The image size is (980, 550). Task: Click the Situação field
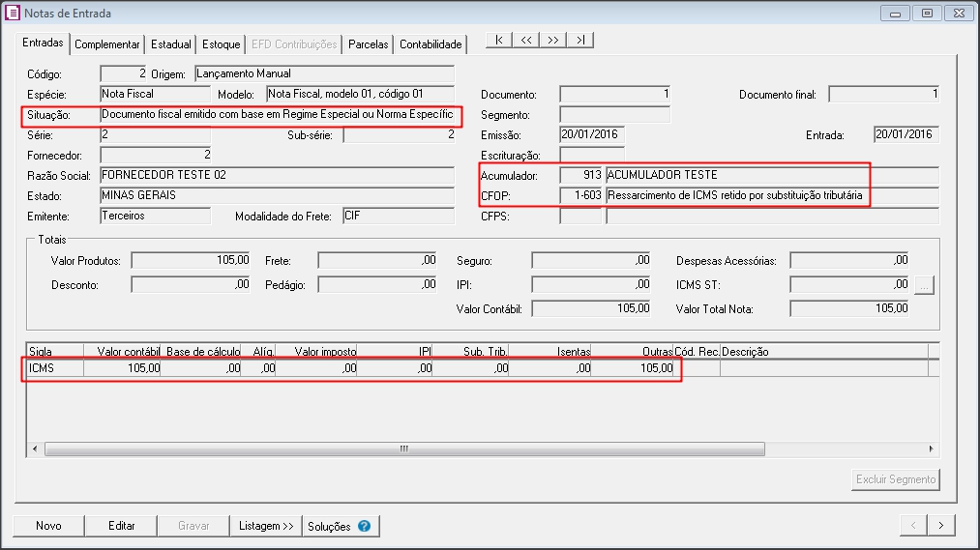click(x=277, y=115)
